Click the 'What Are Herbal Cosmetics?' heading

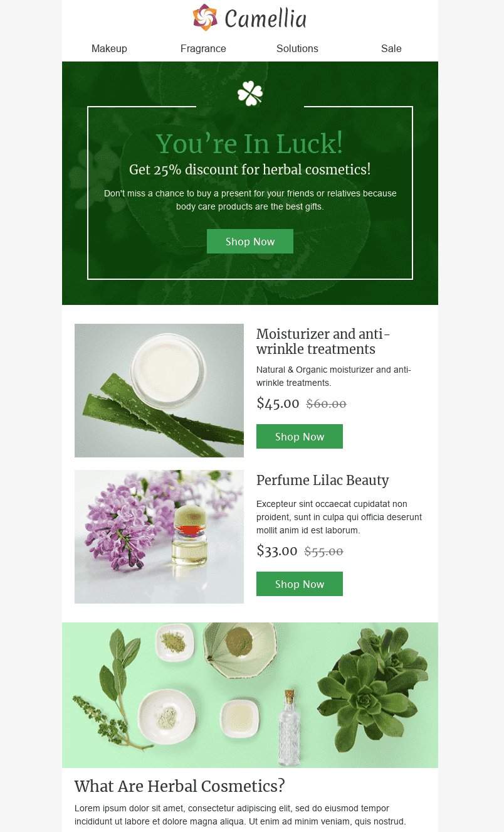pyautogui.click(x=180, y=786)
